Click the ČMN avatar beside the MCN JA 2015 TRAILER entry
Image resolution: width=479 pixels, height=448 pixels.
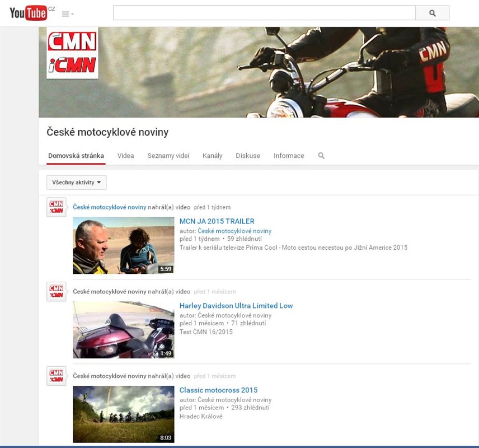coord(56,207)
